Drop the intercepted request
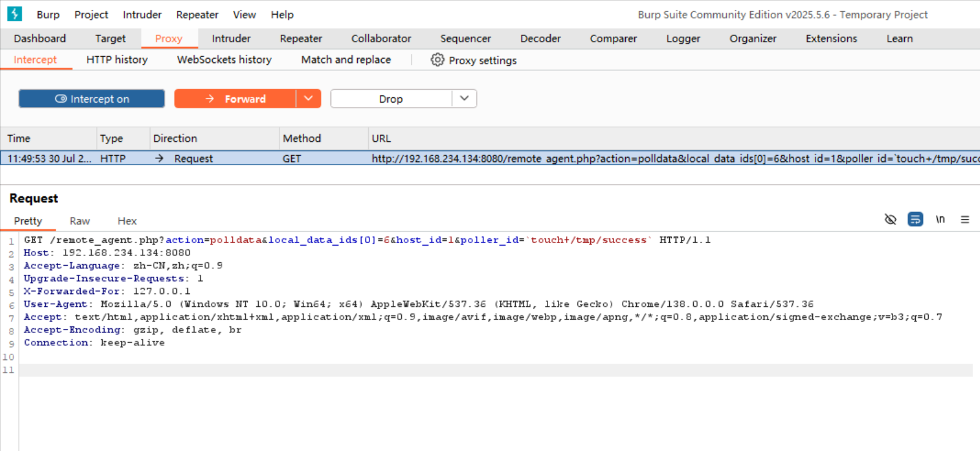Viewport: 980px width, 451px height. tap(391, 99)
